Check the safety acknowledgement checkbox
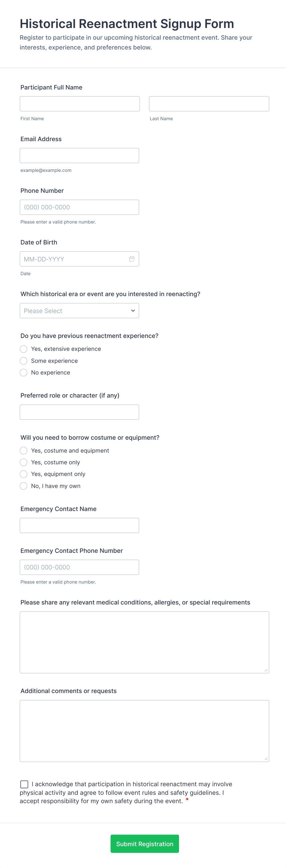 click(24, 784)
